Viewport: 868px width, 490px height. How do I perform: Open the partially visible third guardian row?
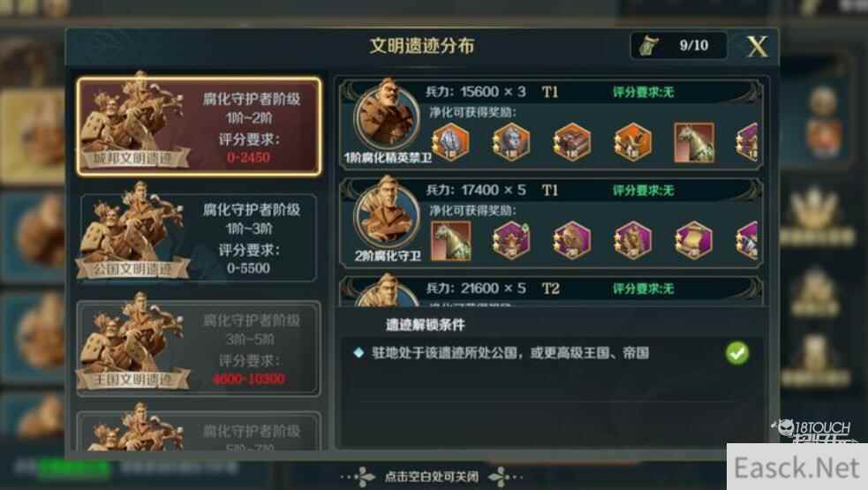(x=551, y=291)
